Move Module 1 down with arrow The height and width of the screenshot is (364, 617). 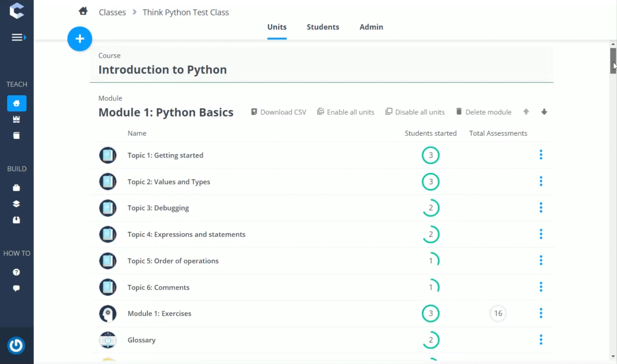tap(544, 112)
